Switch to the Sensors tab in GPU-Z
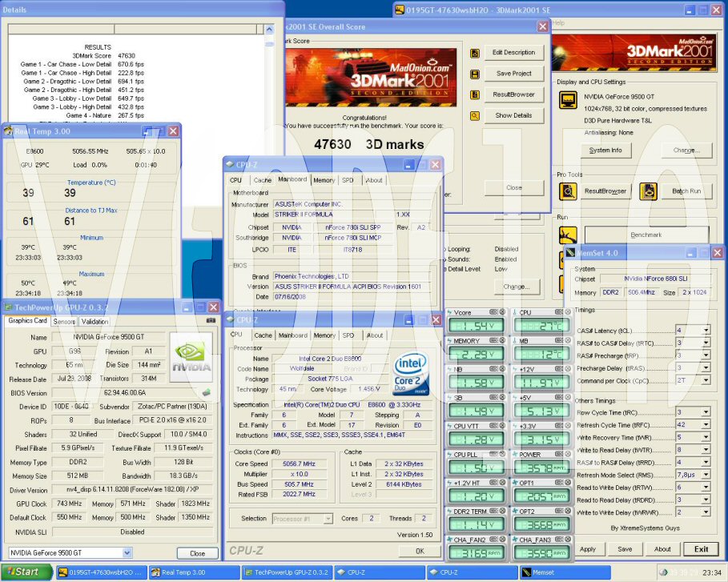Screen dimensions: 728x582 [64, 321]
